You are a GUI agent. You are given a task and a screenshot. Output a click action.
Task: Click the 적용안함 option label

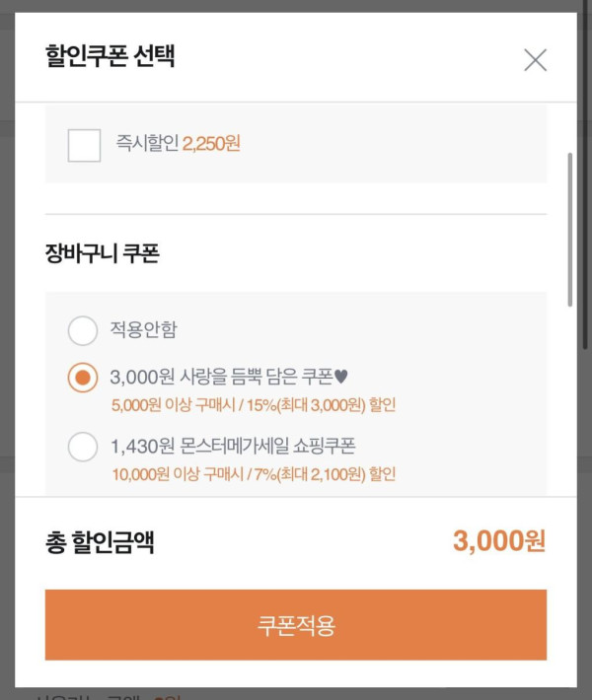click(144, 330)
